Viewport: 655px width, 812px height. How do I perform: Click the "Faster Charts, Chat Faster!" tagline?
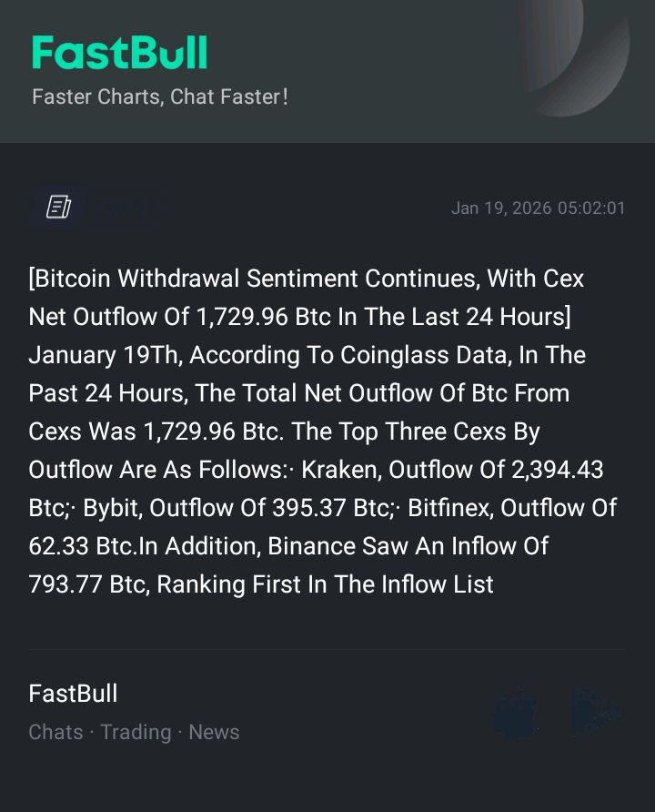pos(160,96)
